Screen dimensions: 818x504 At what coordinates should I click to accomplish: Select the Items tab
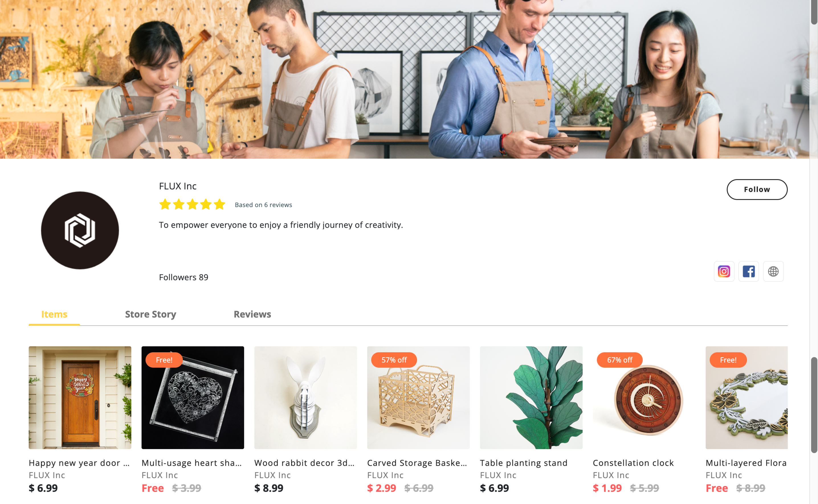(54, 314)
